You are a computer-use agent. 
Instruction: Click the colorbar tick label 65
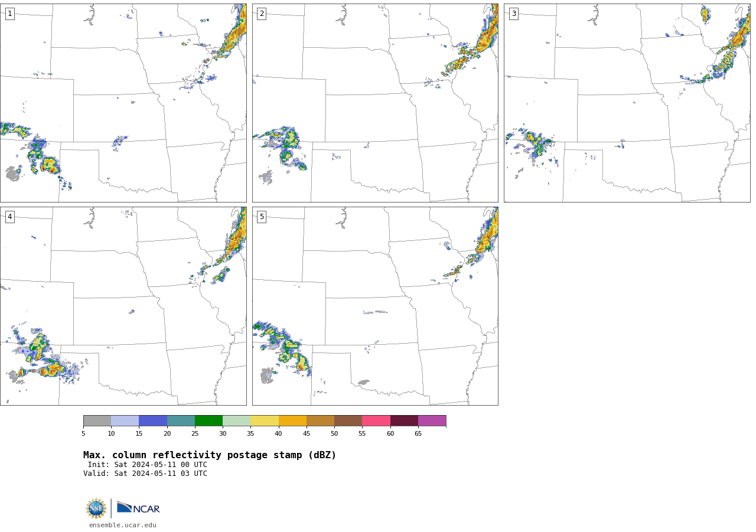point(418,434)
